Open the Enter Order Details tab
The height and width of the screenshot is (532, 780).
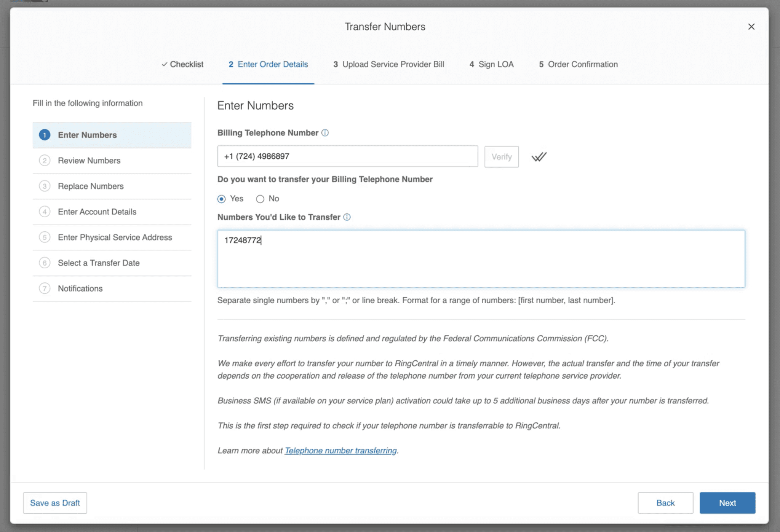[268, 64]
